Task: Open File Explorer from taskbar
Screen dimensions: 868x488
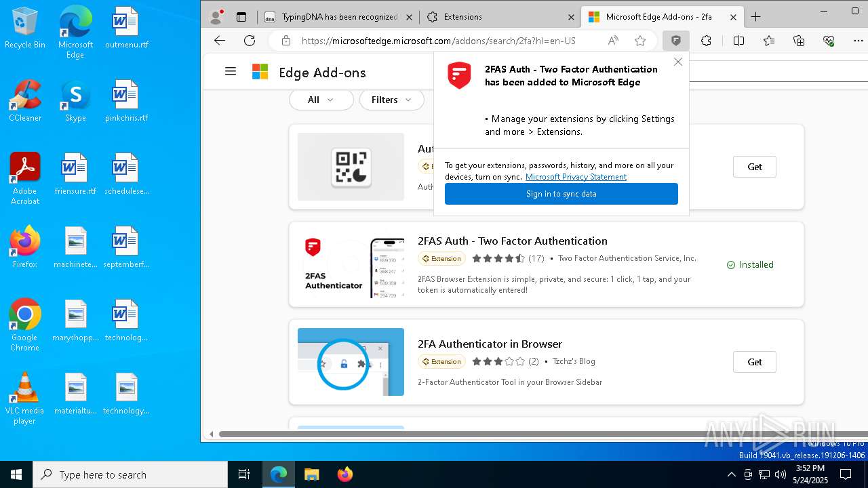Action: pyautogui.click(x=311, y=474)
